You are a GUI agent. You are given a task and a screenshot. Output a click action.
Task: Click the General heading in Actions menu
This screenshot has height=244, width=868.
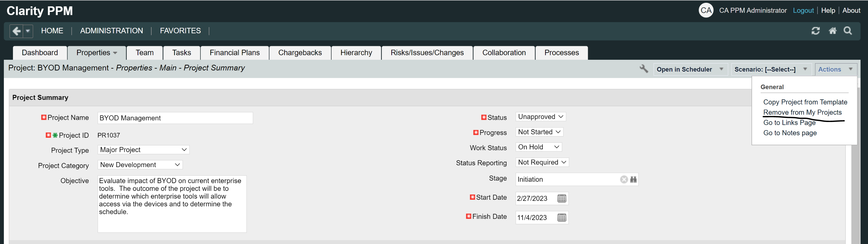click(x=772, y=87)
